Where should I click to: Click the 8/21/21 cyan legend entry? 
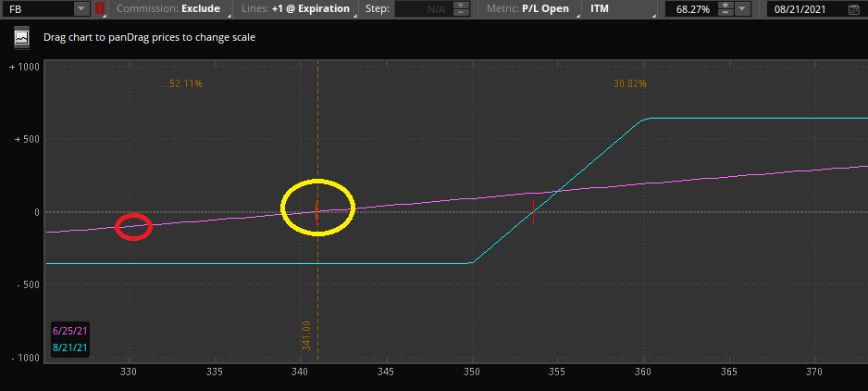(69, 347)
